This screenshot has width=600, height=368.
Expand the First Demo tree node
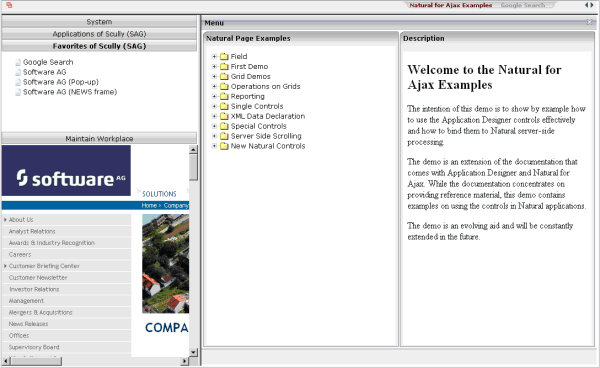[x=214, y=67]
